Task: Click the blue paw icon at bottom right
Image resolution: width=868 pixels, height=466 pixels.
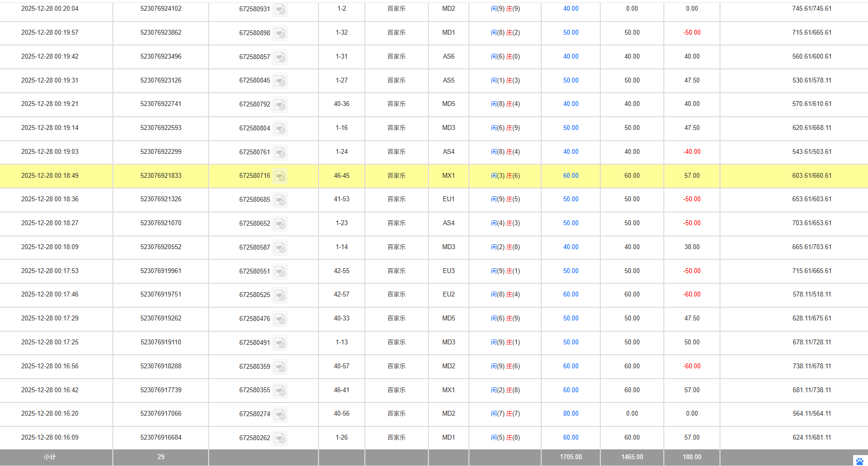Action: coord(859,461)
